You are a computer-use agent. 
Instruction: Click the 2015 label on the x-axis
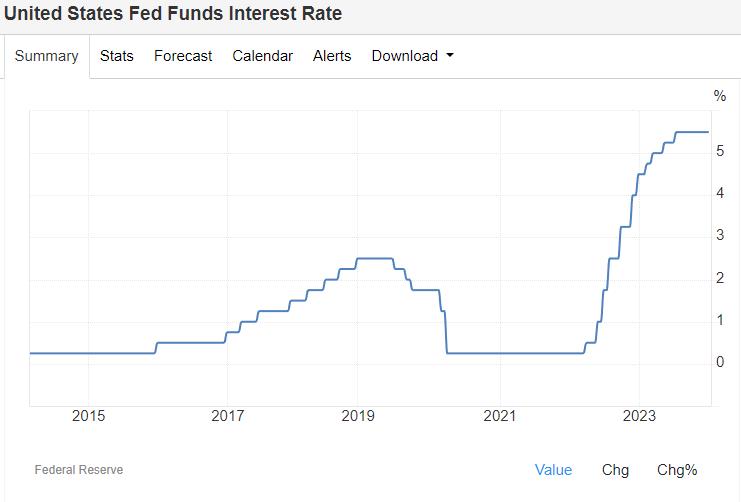coord(88,417)
